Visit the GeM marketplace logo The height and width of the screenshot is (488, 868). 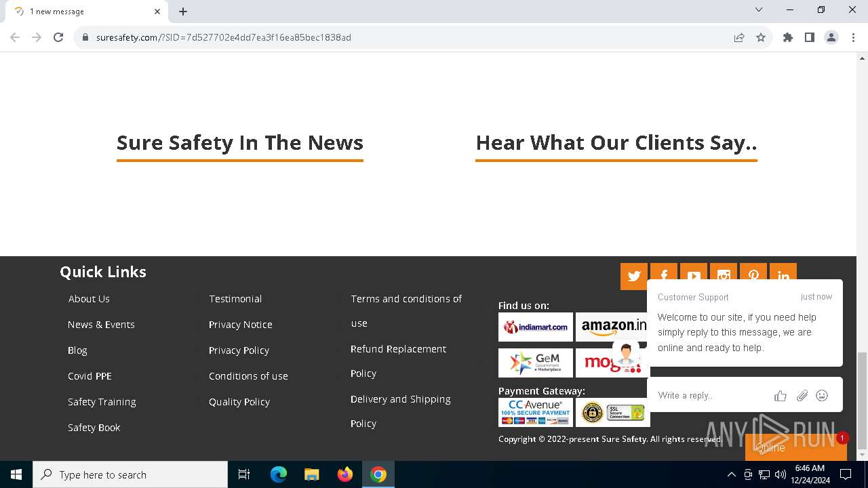tap(536, 363)
